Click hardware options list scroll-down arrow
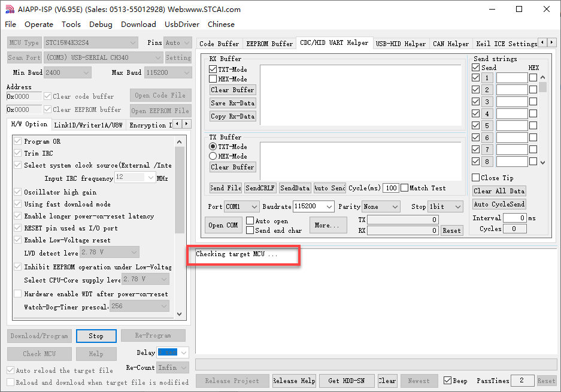This screenshot has height=392, width=561. (179, 314)
